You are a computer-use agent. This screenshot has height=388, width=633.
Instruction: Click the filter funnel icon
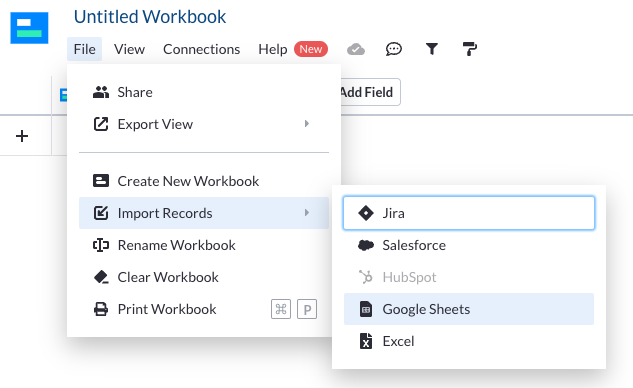pos(432,49)
